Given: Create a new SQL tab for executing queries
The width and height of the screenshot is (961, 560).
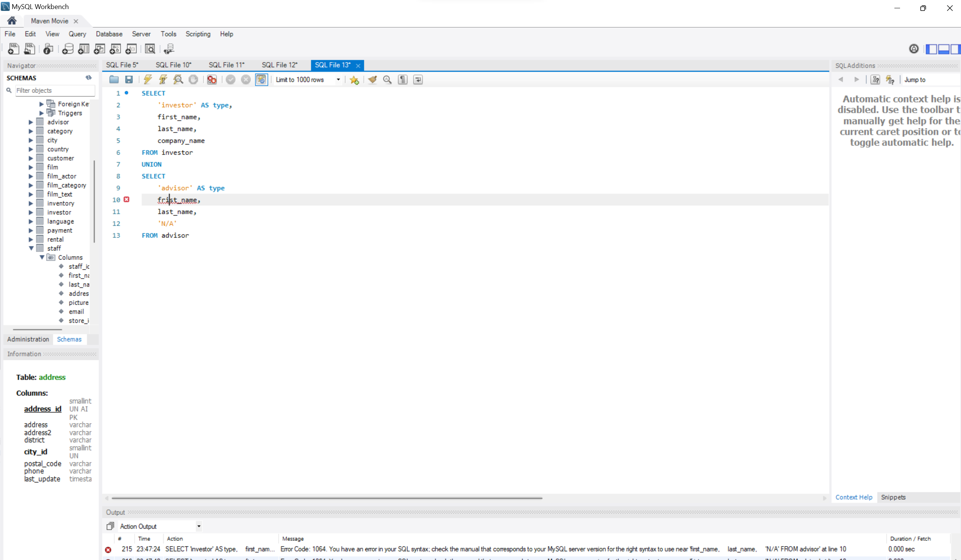Looking at the screenshot, I should coord(13,49).
